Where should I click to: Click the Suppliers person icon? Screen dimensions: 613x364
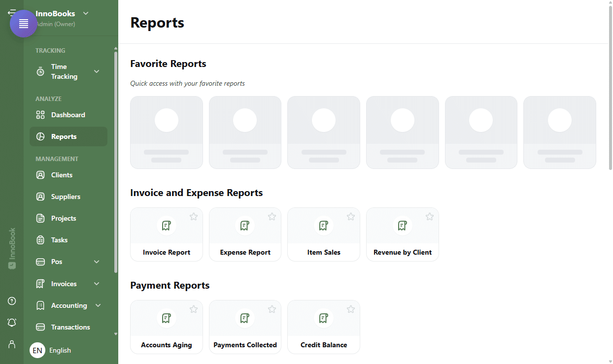(40, 197)
